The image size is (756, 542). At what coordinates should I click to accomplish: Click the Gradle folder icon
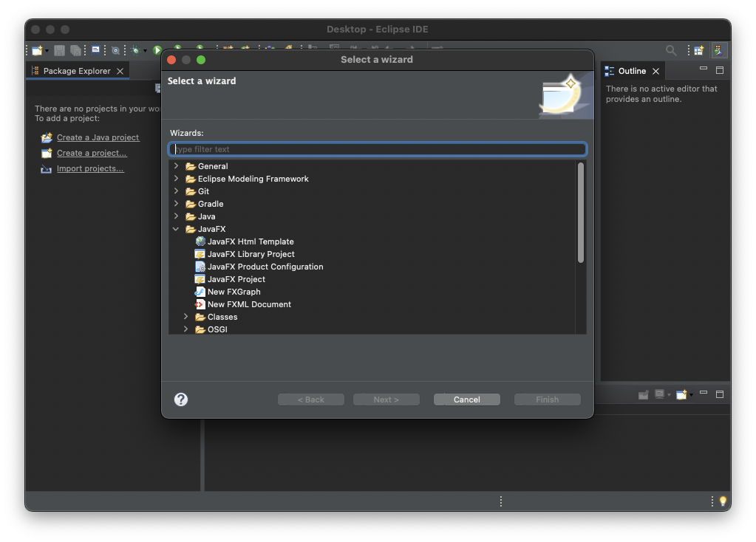point(191,204)
